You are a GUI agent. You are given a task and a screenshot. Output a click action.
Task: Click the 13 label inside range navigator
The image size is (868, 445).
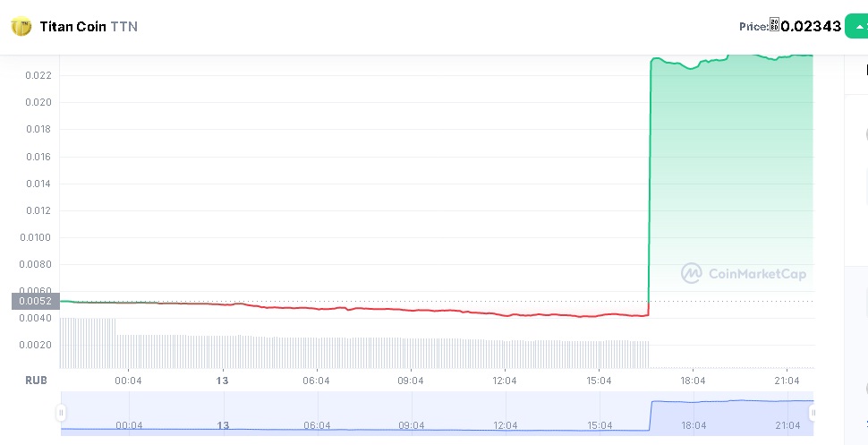click(x=223, y=425)
